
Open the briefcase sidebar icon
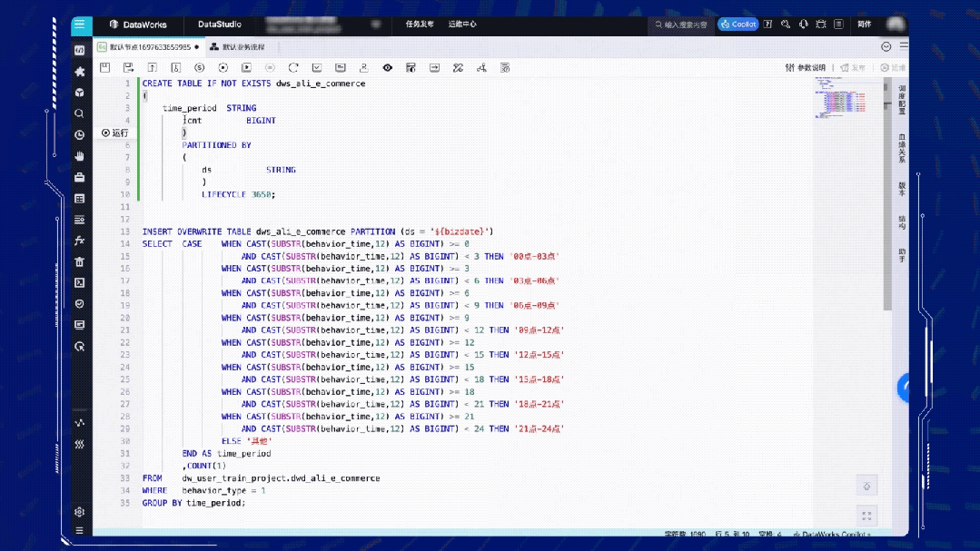(79, 177)
